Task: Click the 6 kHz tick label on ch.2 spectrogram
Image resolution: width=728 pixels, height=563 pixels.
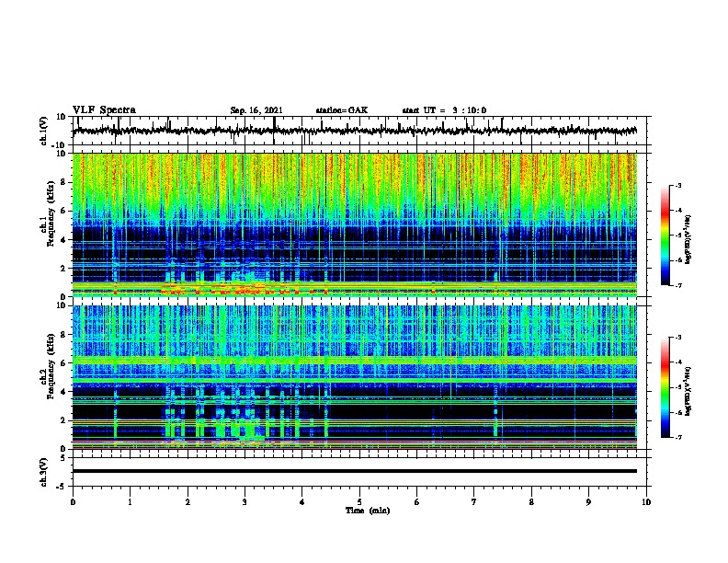Action: point(63,363)
